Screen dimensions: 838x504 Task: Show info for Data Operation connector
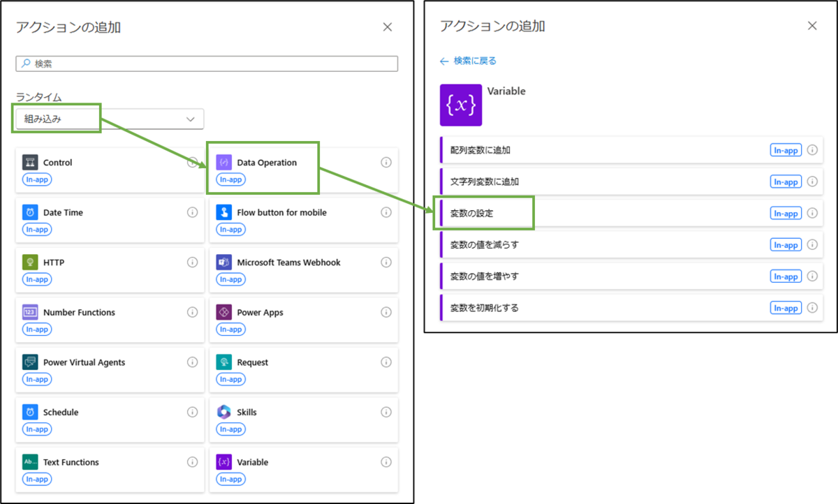[x=386, y=163]
